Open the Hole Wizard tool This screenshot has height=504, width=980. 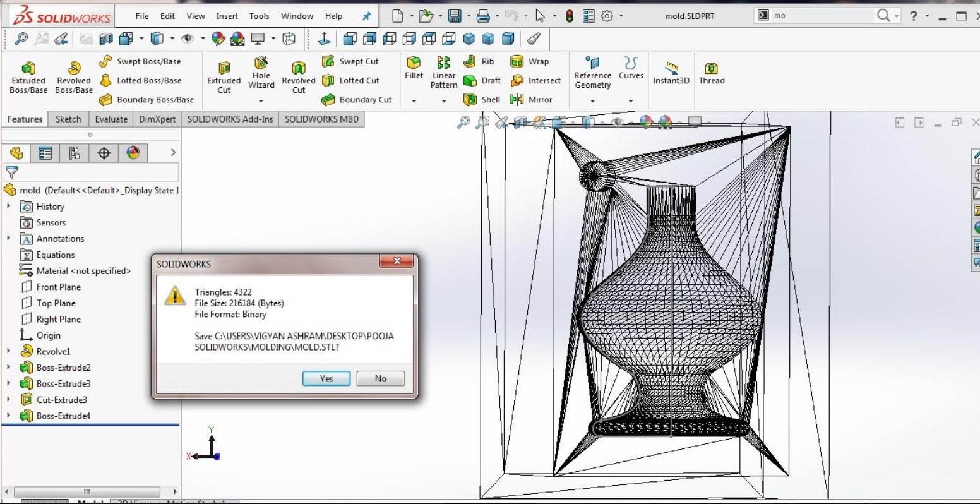261,72
